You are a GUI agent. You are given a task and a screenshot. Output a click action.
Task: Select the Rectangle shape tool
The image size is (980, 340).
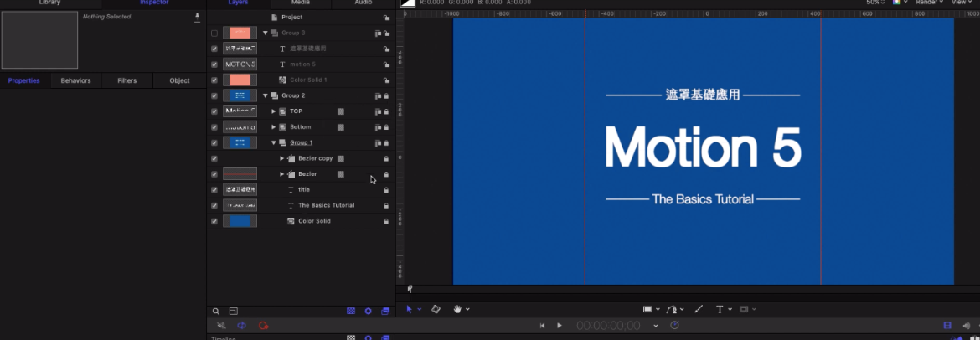coord(647,309)
